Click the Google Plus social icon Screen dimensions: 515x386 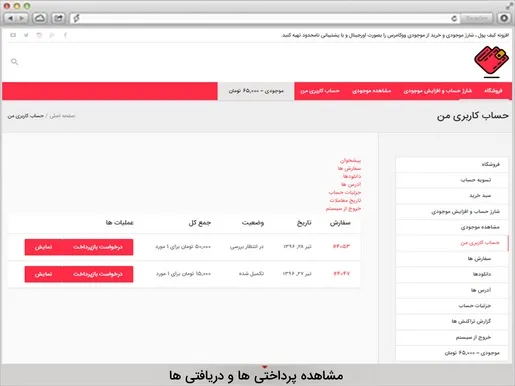[52, 35]
